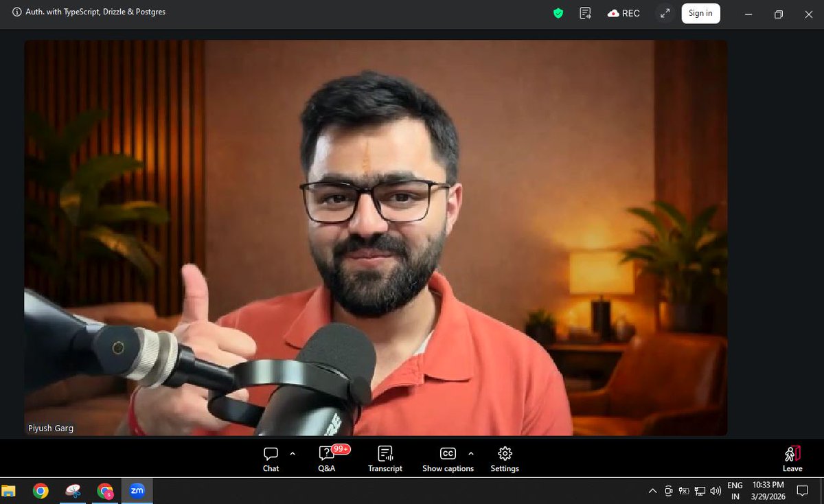824x504 pixels.
Task: Click the Zoom taskbar icon
Action: tap(137, 491)
